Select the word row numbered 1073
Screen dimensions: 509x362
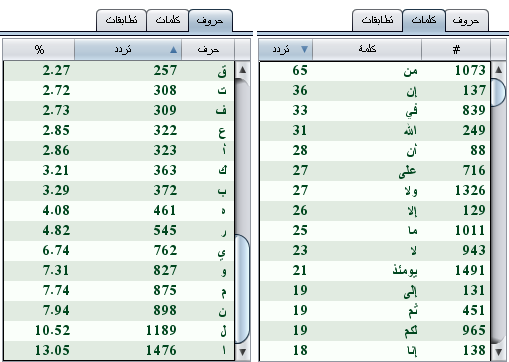pos(375,70)
